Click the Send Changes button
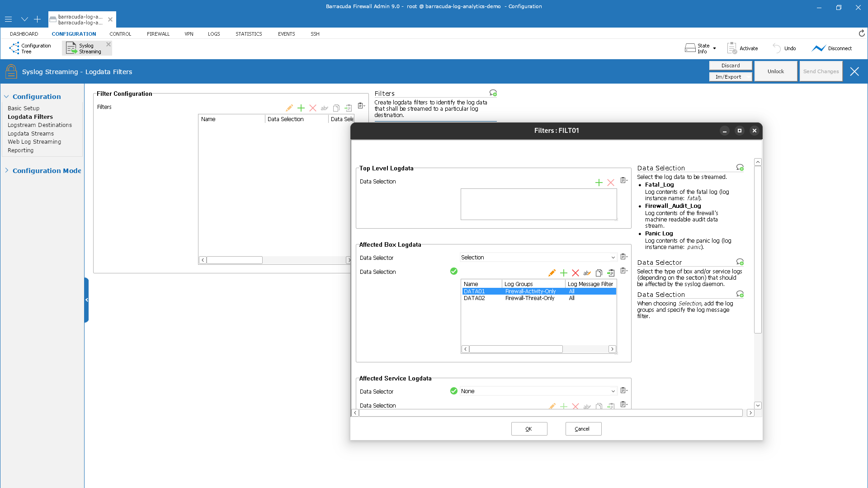 (x=821, y=71)
